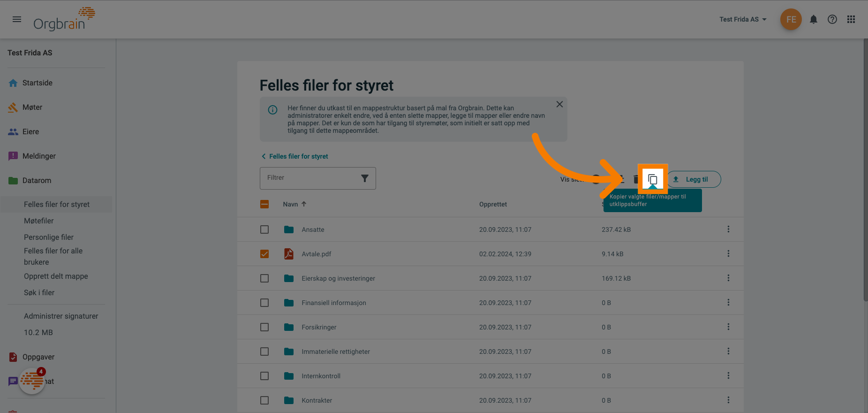Open more options for Forsikringer row
This screenshot has height=413, width=868.
(x=728, y=327)
